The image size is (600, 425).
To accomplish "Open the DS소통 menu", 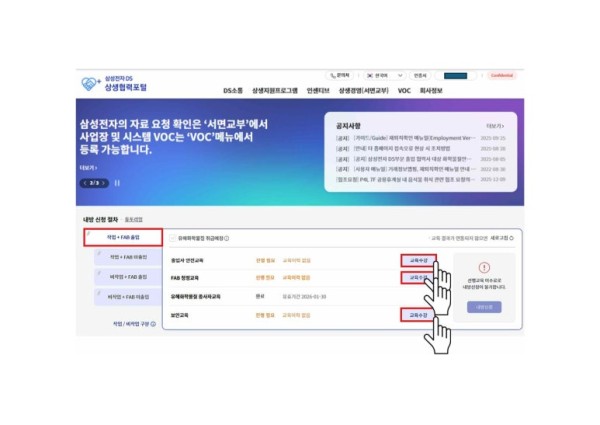I will (233, 91).
